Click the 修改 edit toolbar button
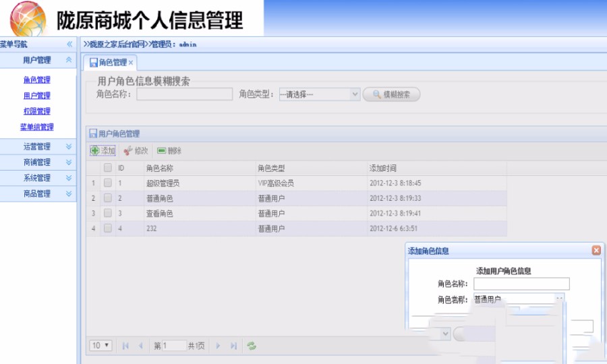 click(x=136, y=151)
